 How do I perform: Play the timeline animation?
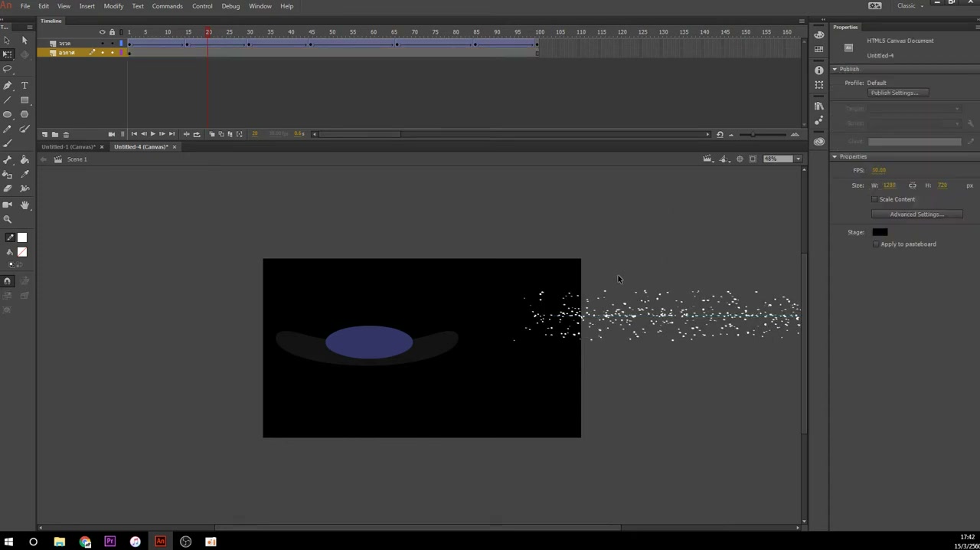[152, 134]
